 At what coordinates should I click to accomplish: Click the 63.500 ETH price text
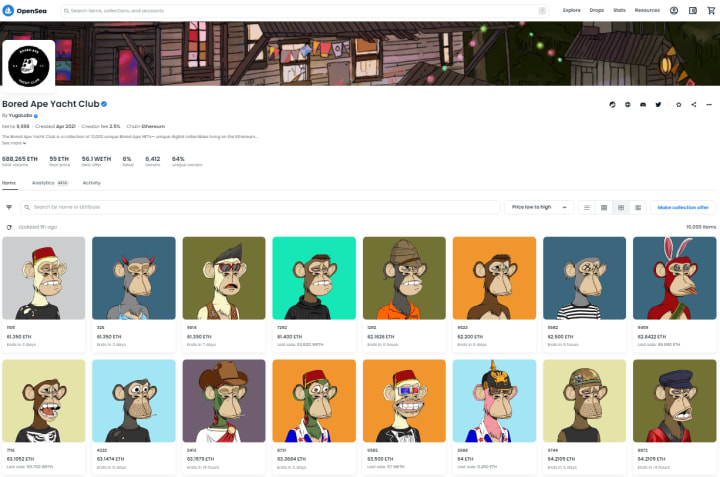coord(380,459)
